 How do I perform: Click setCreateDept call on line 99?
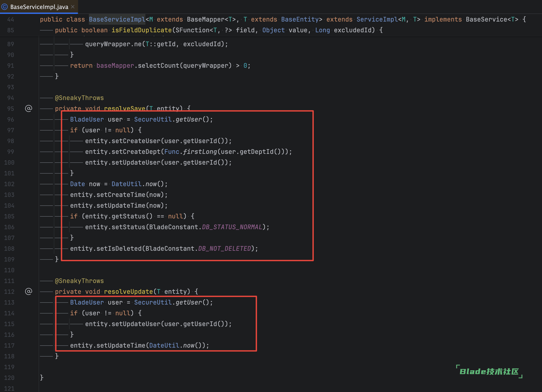click(x=136, y=152)
